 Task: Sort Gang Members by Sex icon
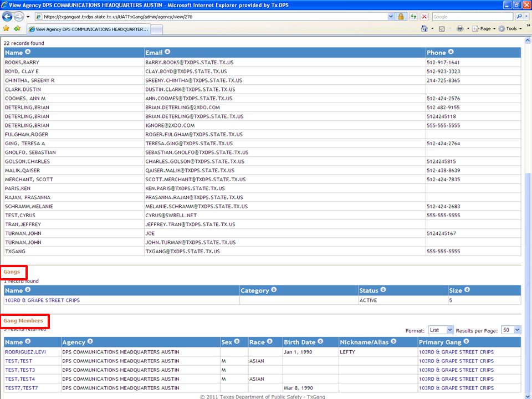point(237,341)
